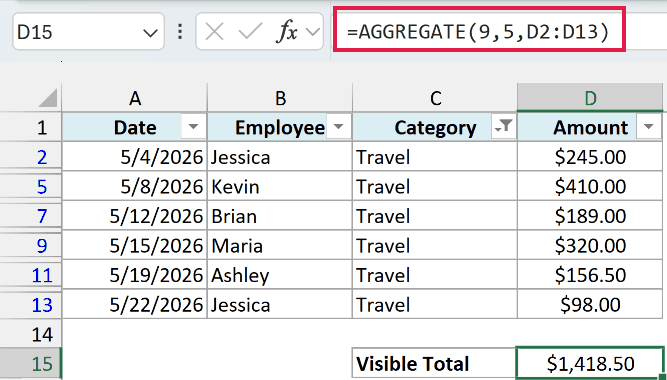Open the Name Box dropdown arrow
The width and height of the screenshot is (667, 380).
(151, 33)
